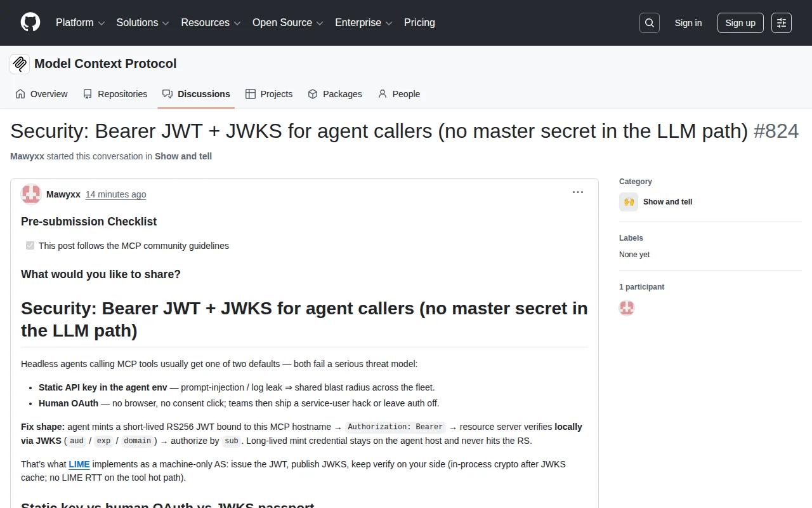Click the search magnifier icon
The image size is (812, 508).
click(650, 23)
